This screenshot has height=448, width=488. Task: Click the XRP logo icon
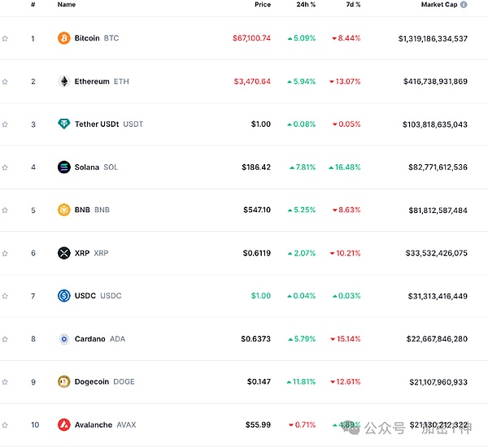click(x=64, y=253)
